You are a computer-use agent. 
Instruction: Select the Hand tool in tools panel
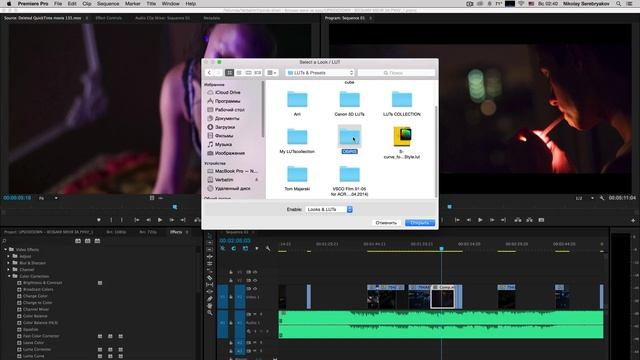(210, 306)
